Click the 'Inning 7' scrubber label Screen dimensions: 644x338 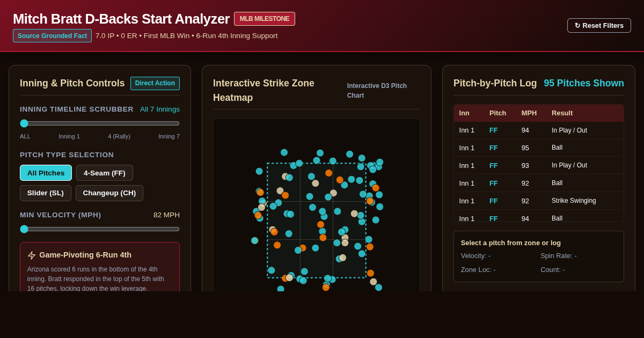click(169, 136)
